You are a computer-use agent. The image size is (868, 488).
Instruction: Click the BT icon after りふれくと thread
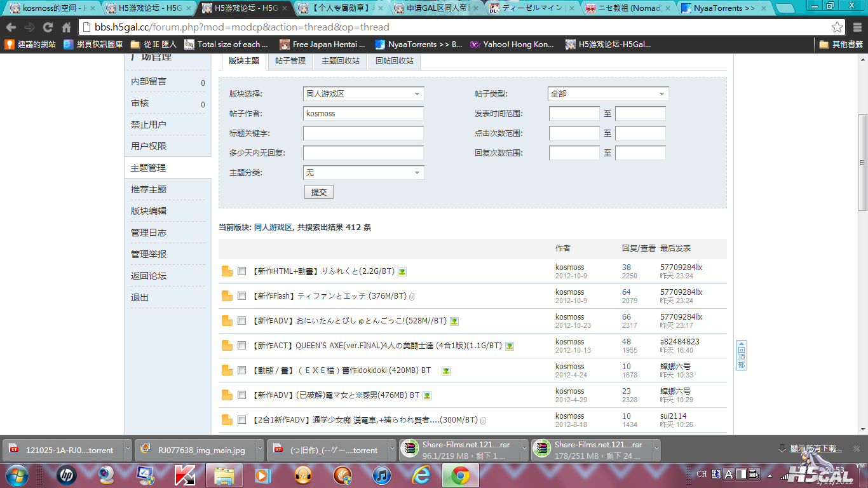[402, 271]
